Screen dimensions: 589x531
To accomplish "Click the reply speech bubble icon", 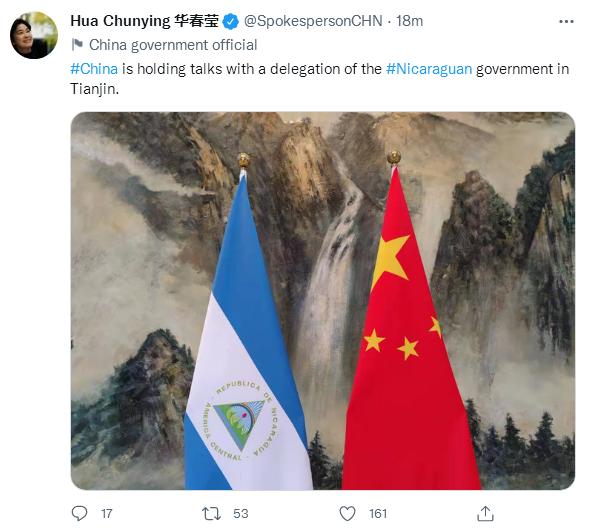I will pos(79,513).
